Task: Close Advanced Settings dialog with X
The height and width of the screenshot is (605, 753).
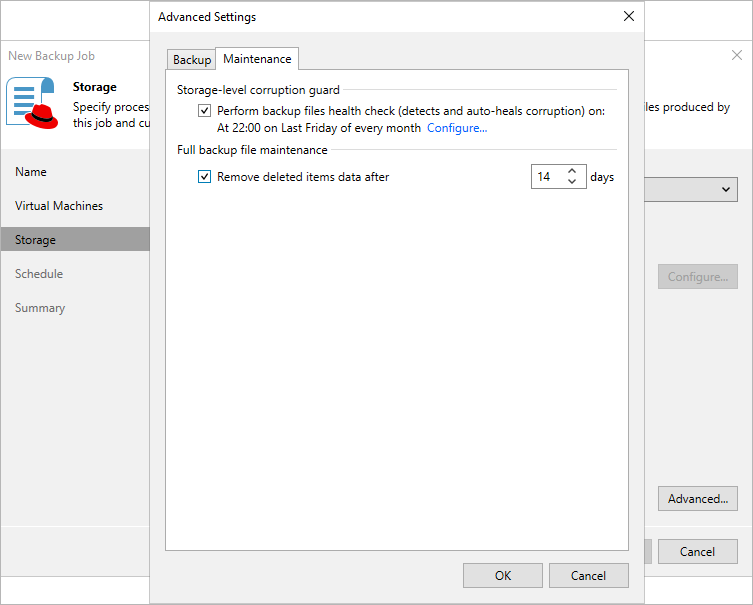Action: pyautogui.click(x=629, y=16)
